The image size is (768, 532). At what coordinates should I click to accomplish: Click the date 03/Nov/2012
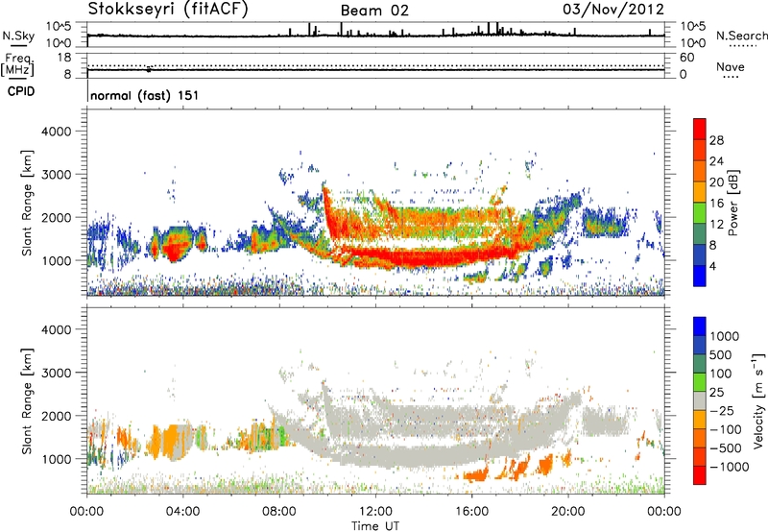613,10
